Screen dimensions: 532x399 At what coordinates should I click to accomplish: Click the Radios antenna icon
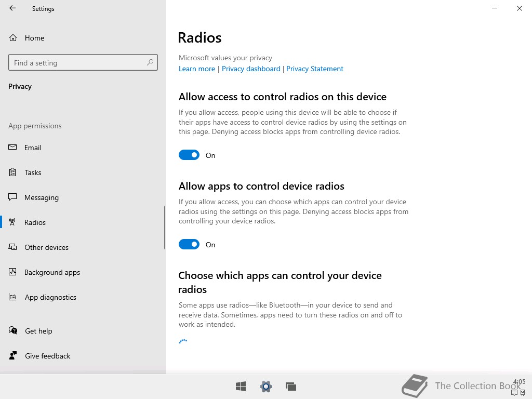tap(12, 222)
